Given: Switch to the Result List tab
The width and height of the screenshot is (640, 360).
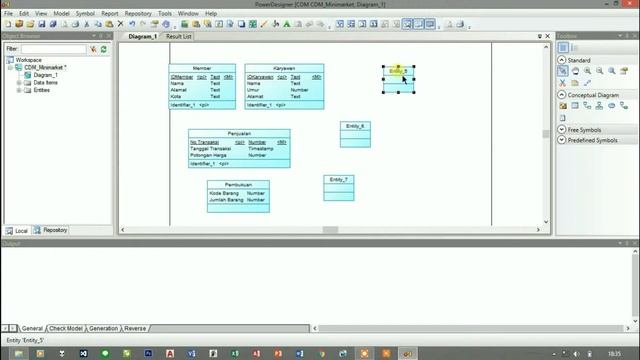Looking at the screenshot, I should pyautogui.click(x=178, y=36).
